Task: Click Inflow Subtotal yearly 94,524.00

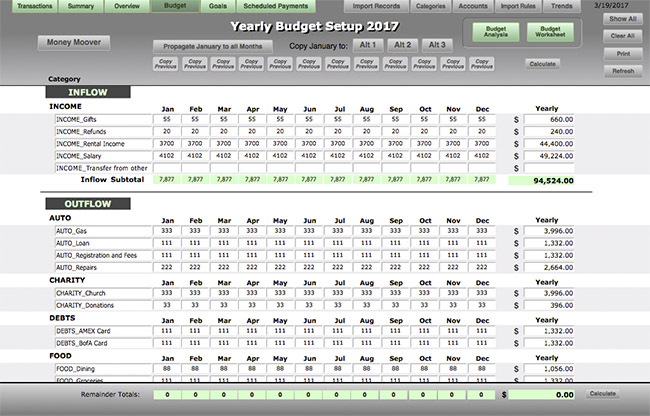Action: [541, 181]
